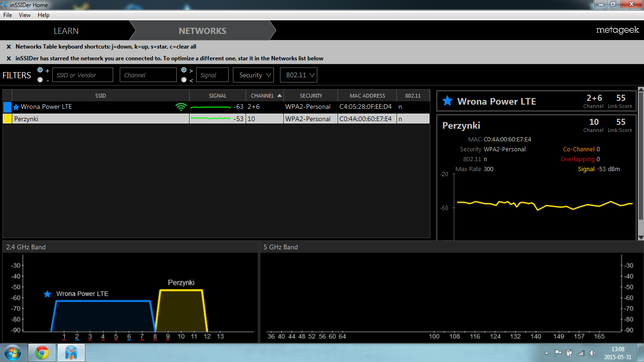The height and width of the screenshot is (362, 644).
Task: Switch to the LEARN tab
Action: 66,31
